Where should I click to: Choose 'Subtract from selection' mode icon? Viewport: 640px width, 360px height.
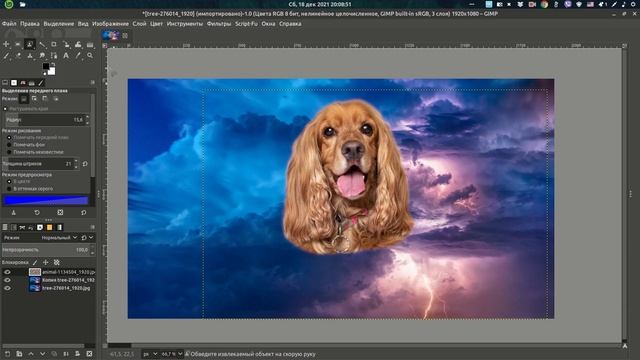pyautogui.click(x=45, y=99)
